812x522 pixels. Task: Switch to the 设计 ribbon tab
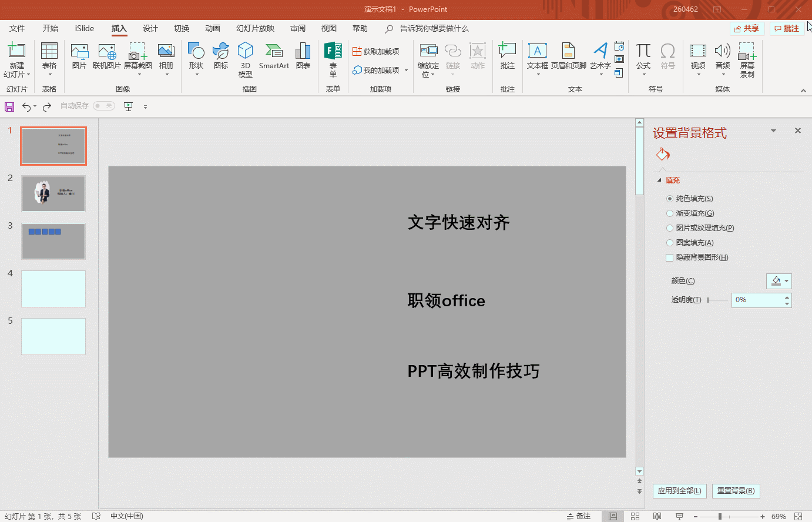[x=150, y=28]
